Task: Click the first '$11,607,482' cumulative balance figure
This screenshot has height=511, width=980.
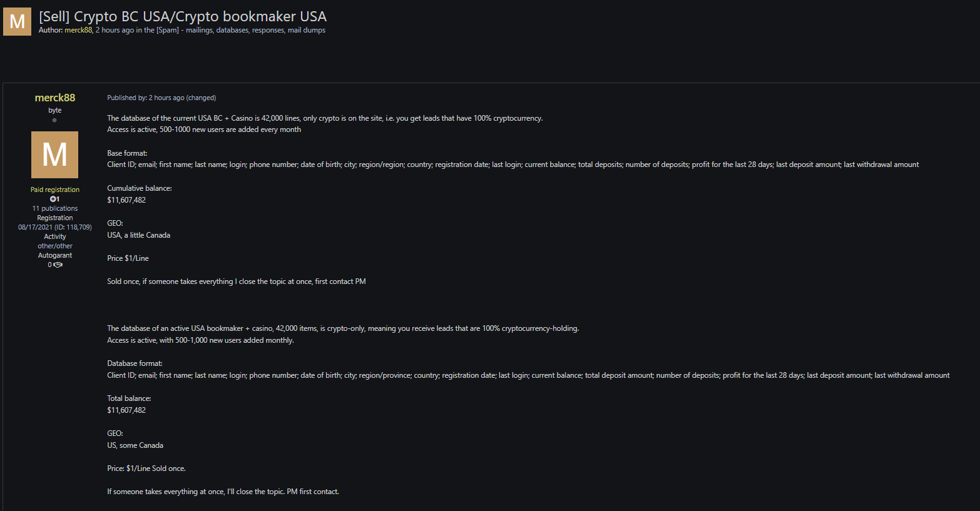Action: click(126, 200)
